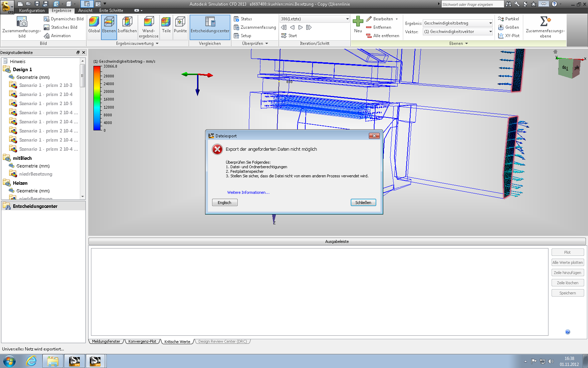Screen dimensions: 588x368
Task: Open the Animation tool
Action: tap(57, 36)
